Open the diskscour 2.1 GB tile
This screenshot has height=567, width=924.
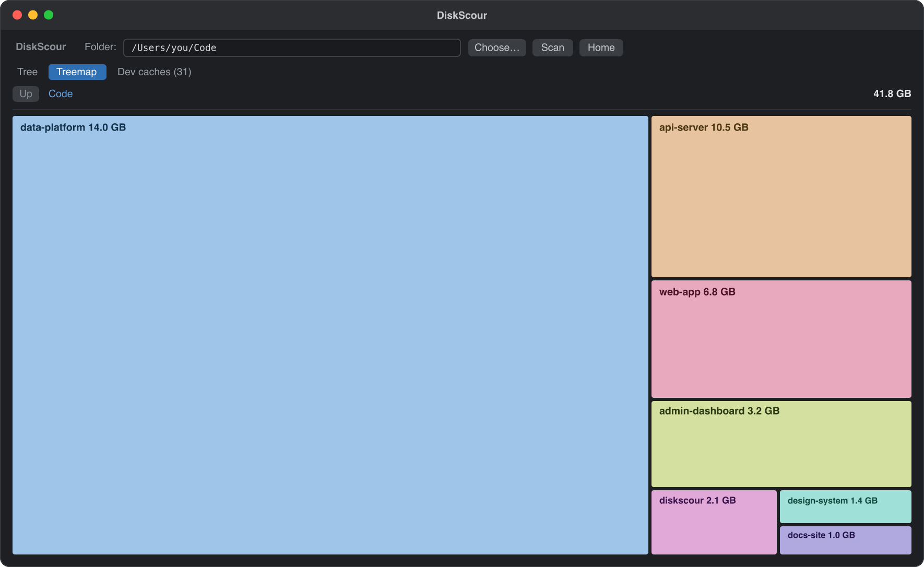click(714, 522)
